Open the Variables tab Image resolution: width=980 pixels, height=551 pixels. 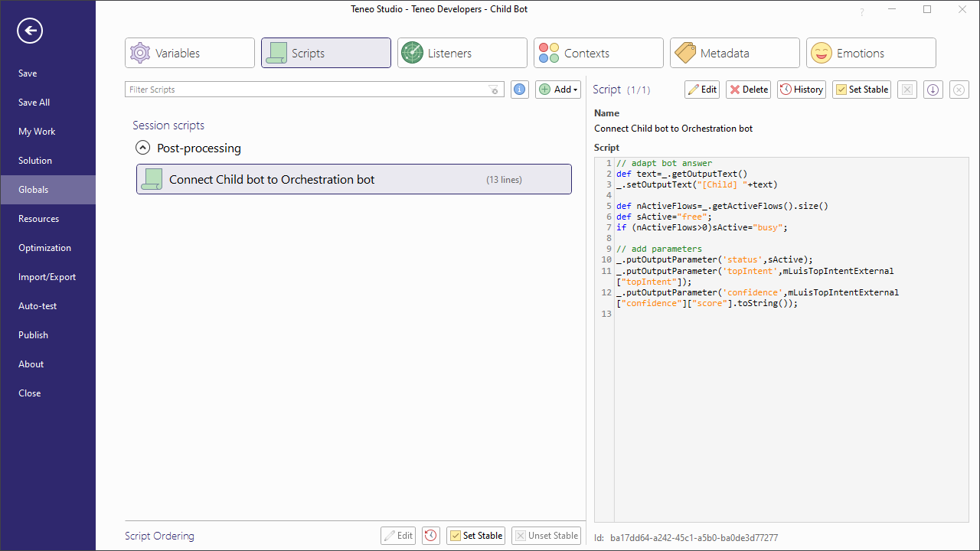click(190, 53)
